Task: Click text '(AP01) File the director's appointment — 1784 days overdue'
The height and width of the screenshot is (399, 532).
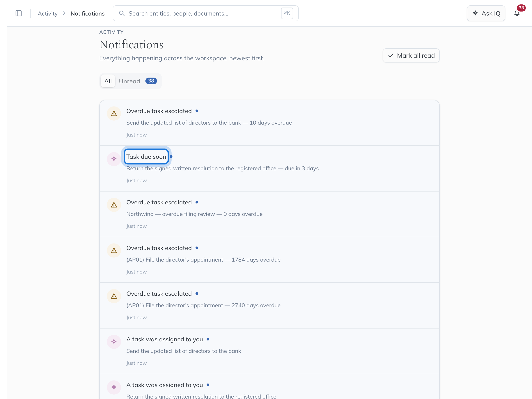Action: [x=203, y=260]
